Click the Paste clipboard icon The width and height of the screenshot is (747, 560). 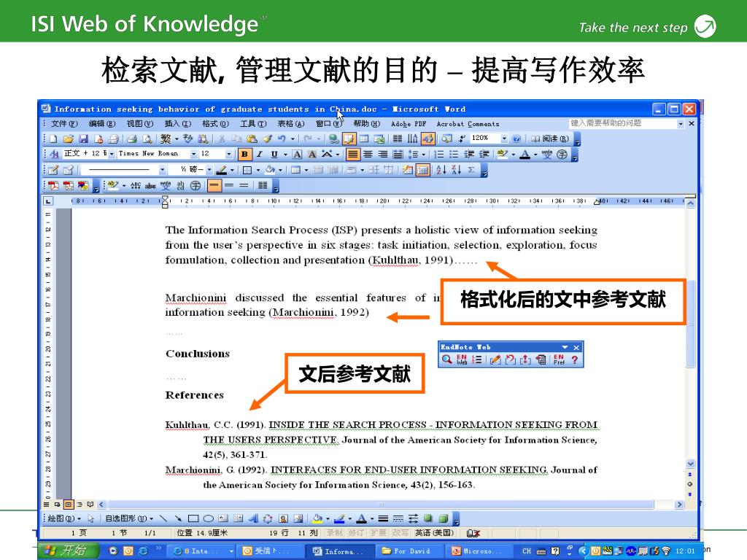pyautogui.click(x=252, y=139)
